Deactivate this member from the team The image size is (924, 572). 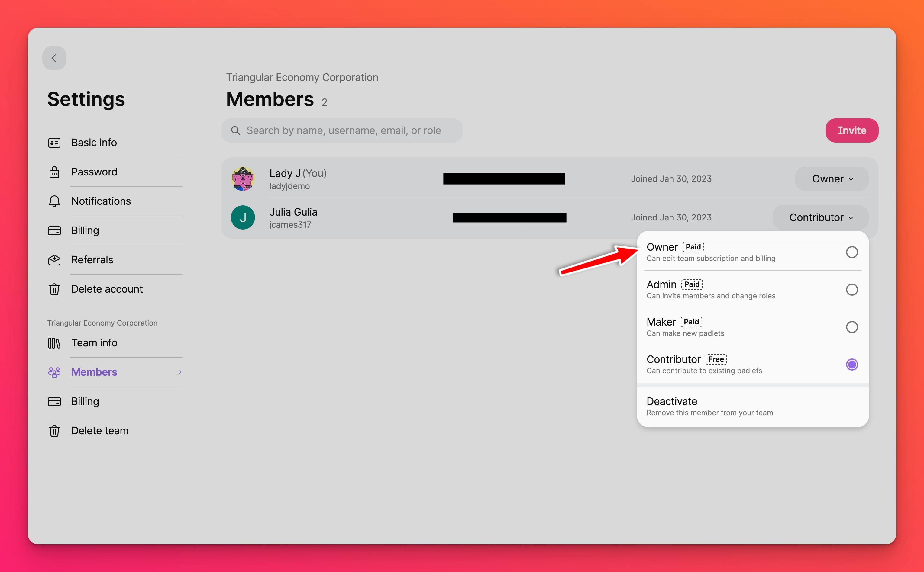click(752, 407)
